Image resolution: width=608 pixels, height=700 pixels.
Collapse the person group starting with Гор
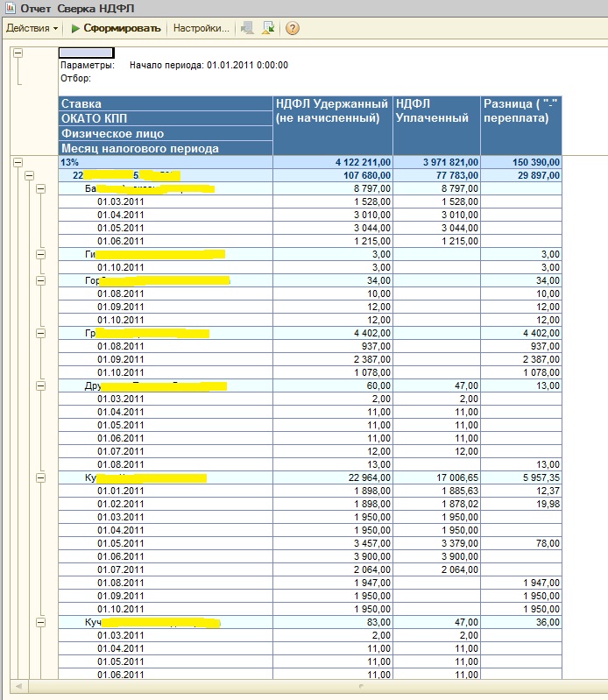tap(40, 281)
